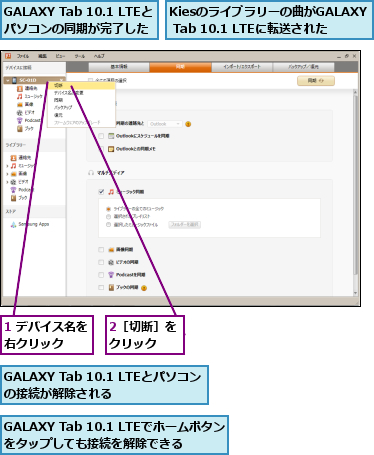
Task: Click the Outlook schedule calendar icon
Action: click(x=111, y=136)
